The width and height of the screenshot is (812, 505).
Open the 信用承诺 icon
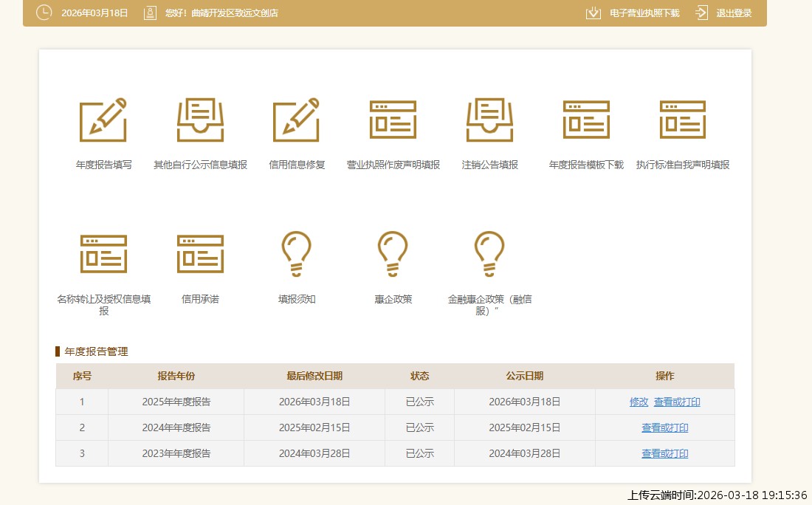click(x=200, y=254)
